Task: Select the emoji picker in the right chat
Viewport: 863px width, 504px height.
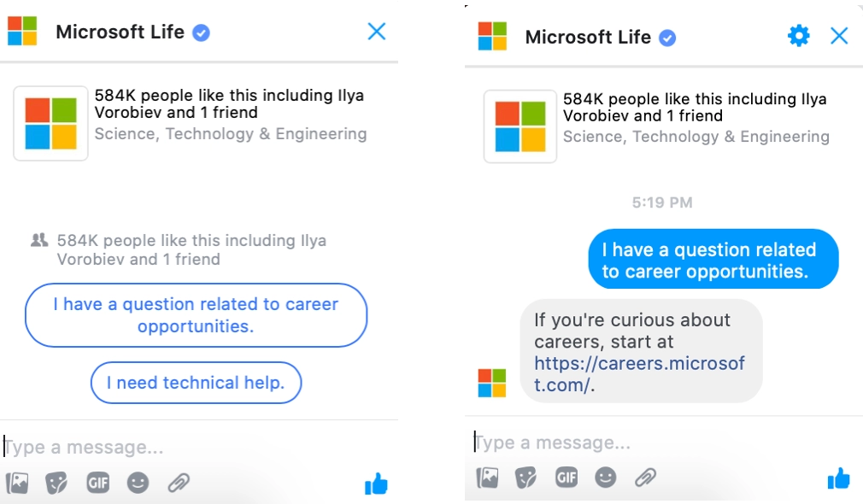Action: coord(606,478)
